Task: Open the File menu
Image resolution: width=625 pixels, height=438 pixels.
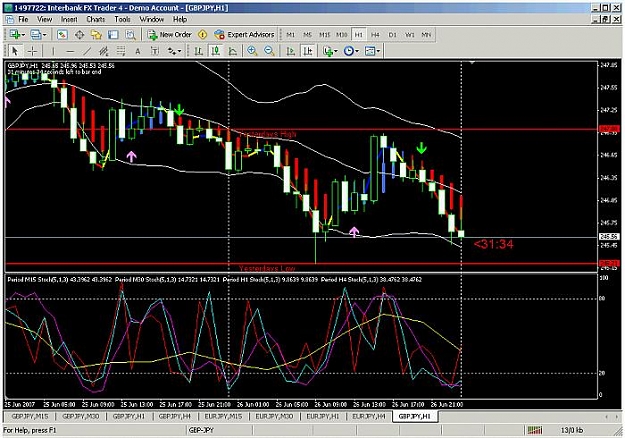Action: point(23,19)
